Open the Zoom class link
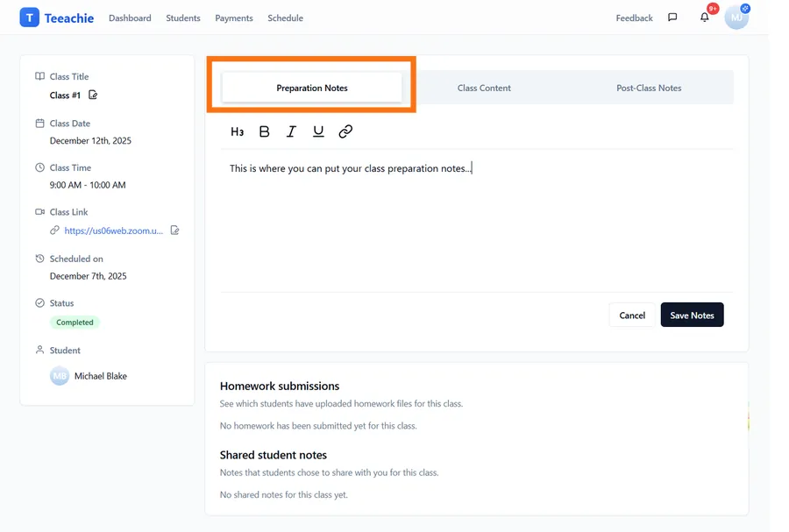This screenshot has width=789, height=532. (113, 231)
